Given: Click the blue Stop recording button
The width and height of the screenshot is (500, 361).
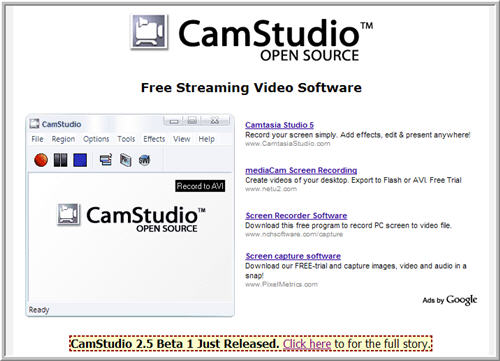Looking at the screenshot, I should coord(80,160).
